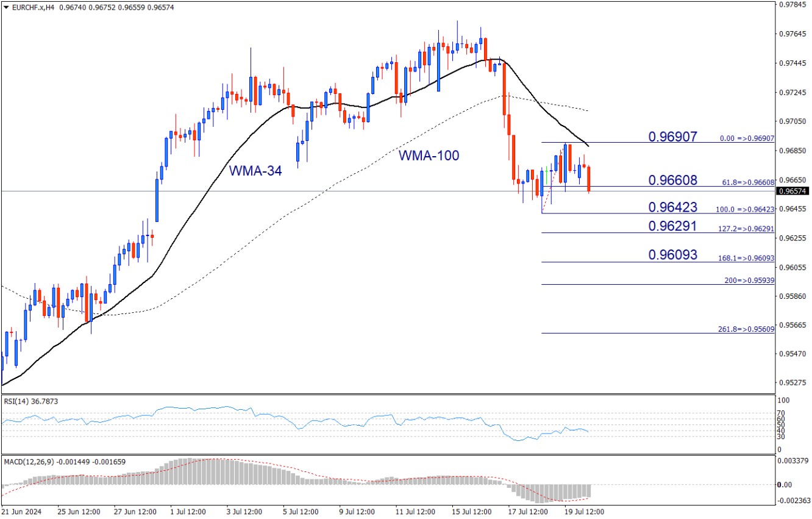Select the Fibonacci 100.0 =>0.96423 level text
Screen dimensions: 812x519
click(745, 209)
